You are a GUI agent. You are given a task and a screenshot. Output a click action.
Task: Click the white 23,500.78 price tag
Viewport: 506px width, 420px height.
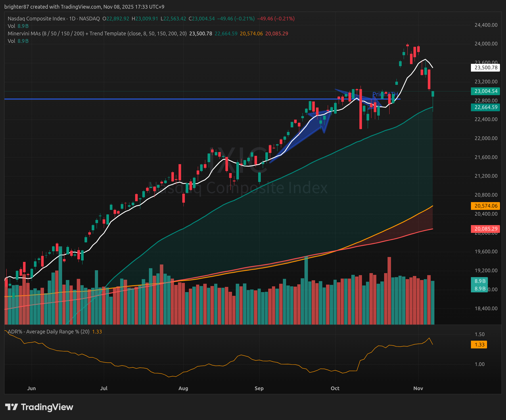tap(486, 68)
